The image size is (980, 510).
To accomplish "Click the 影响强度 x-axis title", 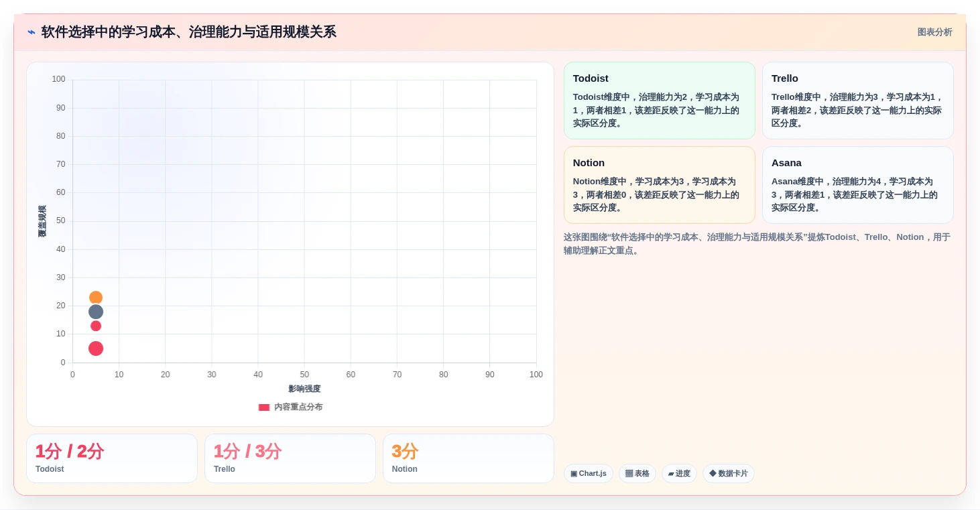I will click(304, 389).
